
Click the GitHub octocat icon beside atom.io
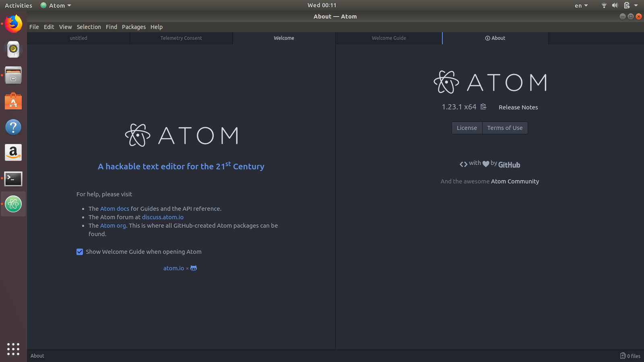pyautogui.click(x=193, y=268)
